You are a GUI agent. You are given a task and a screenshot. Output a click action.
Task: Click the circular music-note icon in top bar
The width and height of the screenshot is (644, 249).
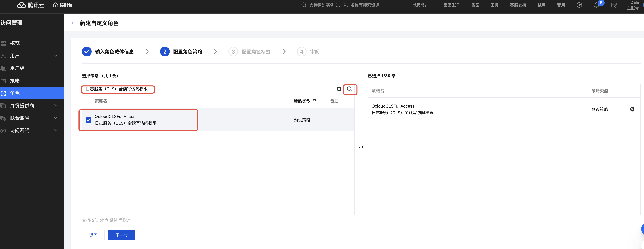point(579,5)
